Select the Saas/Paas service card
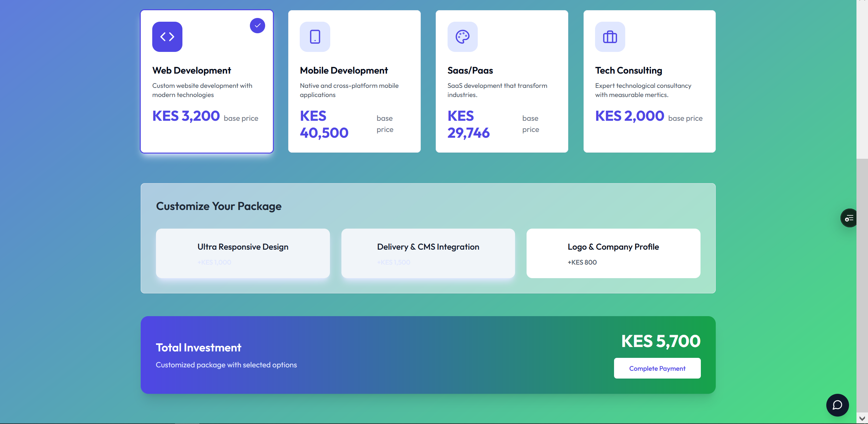Viewport: 868px width, 424px height. tap(501, 81)
